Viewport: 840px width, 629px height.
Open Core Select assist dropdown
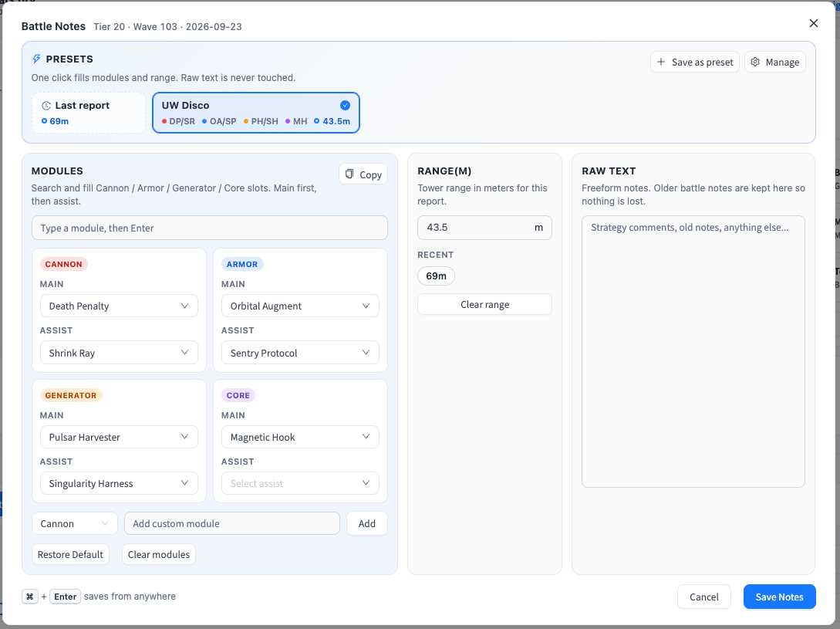(300, 483)
